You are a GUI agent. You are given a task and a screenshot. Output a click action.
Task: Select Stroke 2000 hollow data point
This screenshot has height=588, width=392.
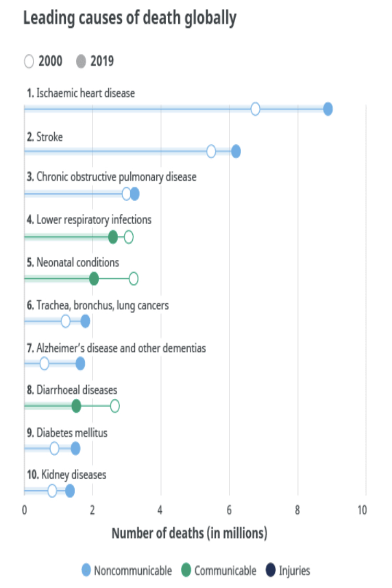211,152
